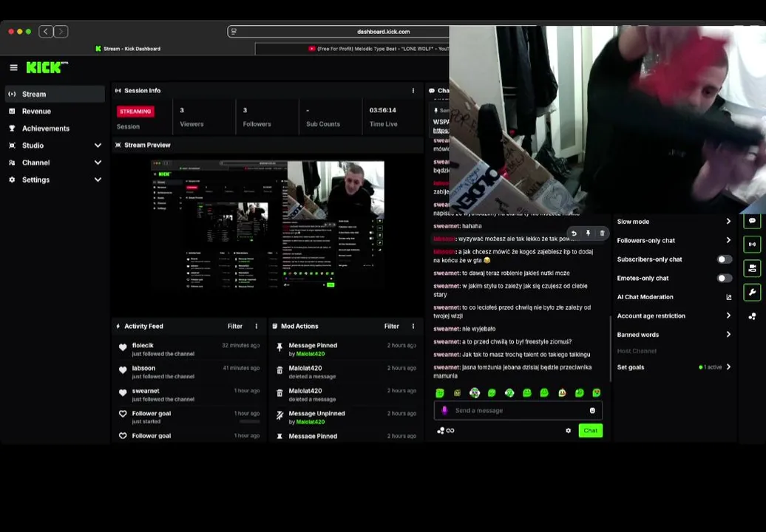Click the swearnet follow entry in Activity Feed
This screenshot has height=532, width=766.
pyautogui.click(x=189, y=395)
